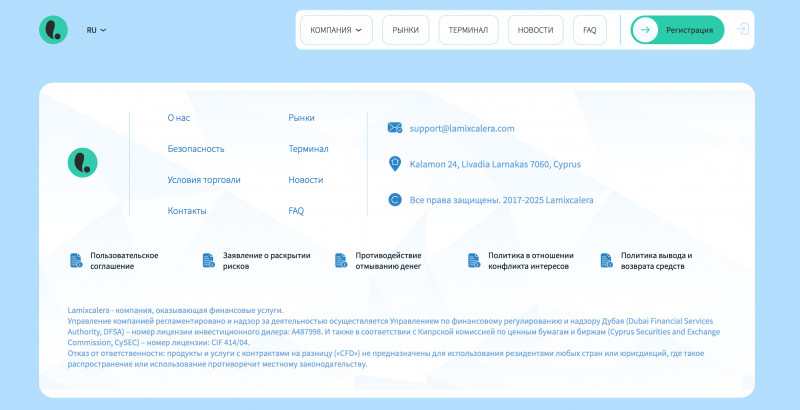The image size is (800, 410).
Task: Open Условия торговли footer link
Action: [x=204, y=180]
